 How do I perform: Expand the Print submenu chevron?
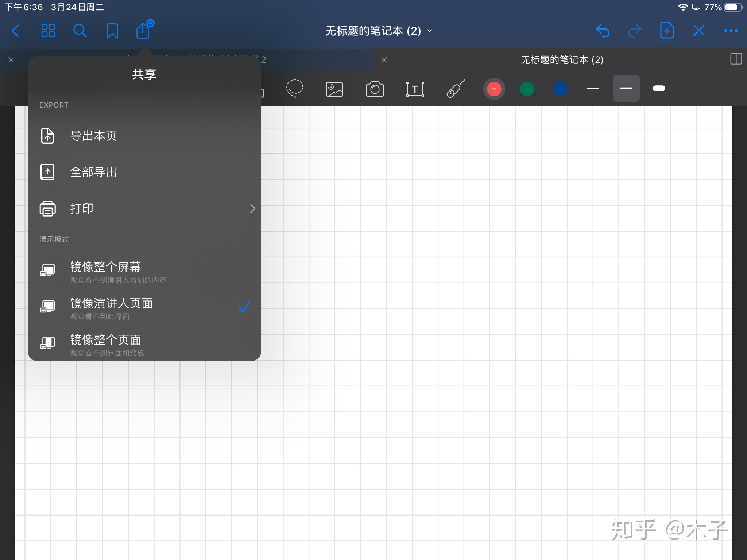252,209
